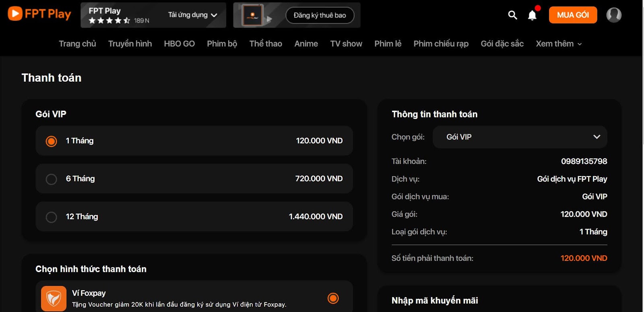The width and height of the screenshot is (644, 312).
Task: Click the 720.000 VND price text
Action: coord(319,179)
